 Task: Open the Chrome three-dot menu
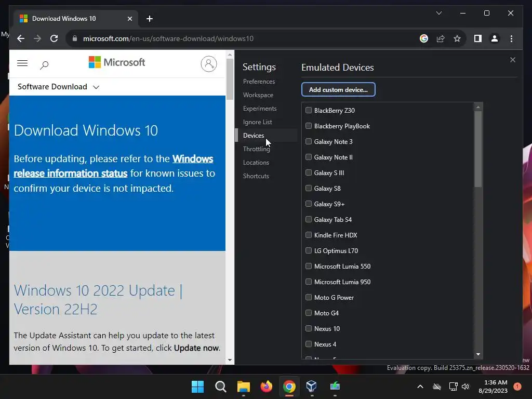click(511, 38)
